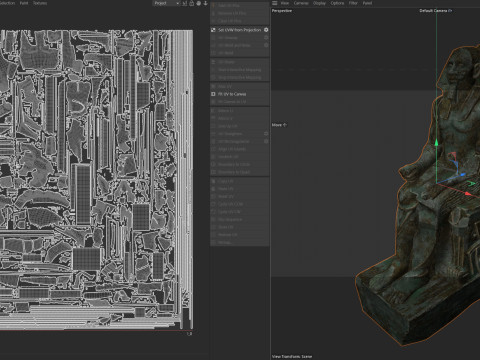The width and height of the screenshot is (480, 360).
Task: Click the down arrow icon in UV toolbar
Action: pyautogui.click(x=206, y=3)
